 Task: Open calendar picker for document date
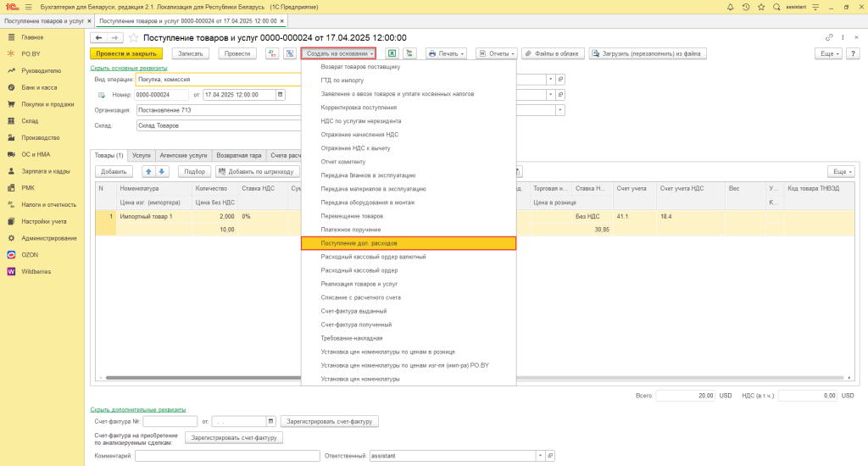(x=280, y=95)
